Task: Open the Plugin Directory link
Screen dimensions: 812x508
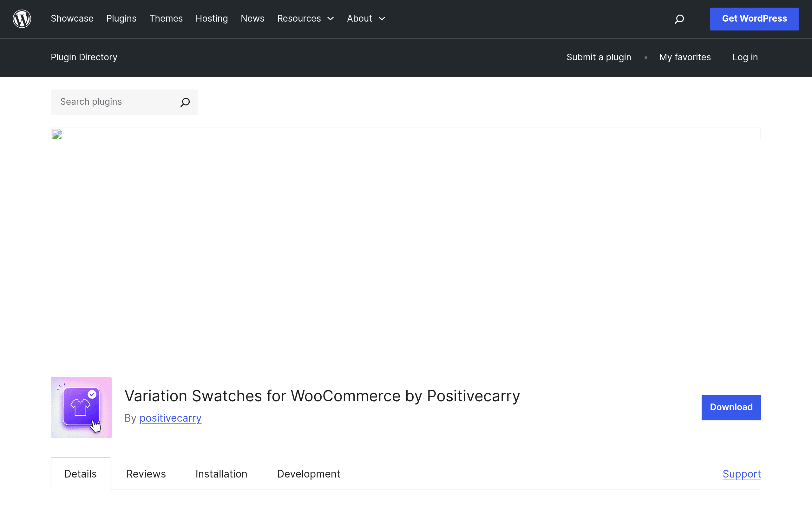Action: [84, 57]
